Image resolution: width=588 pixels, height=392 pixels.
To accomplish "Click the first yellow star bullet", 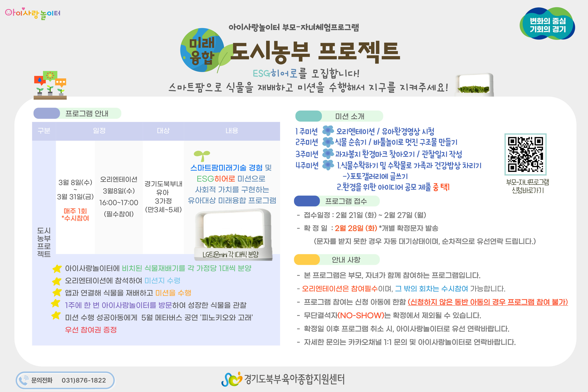I will pos(57,268).
